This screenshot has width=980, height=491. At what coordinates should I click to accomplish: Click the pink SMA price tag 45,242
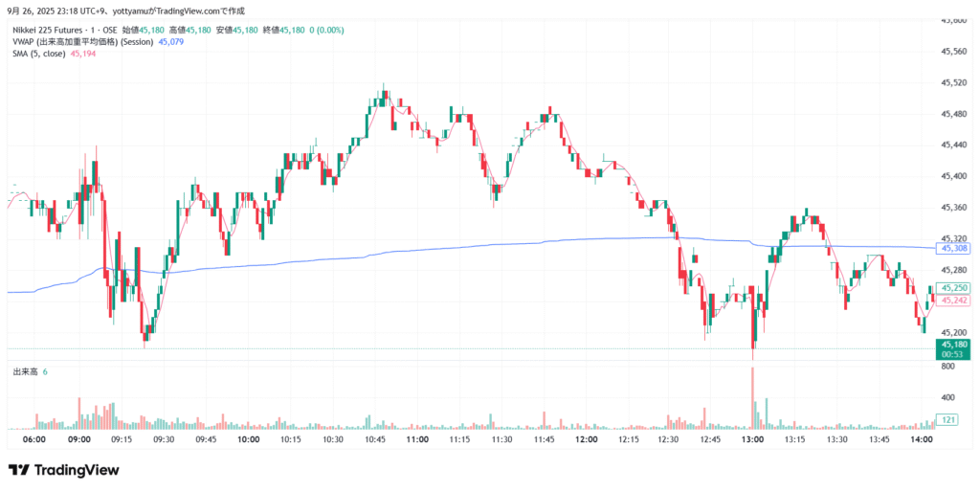coord(955,301)
